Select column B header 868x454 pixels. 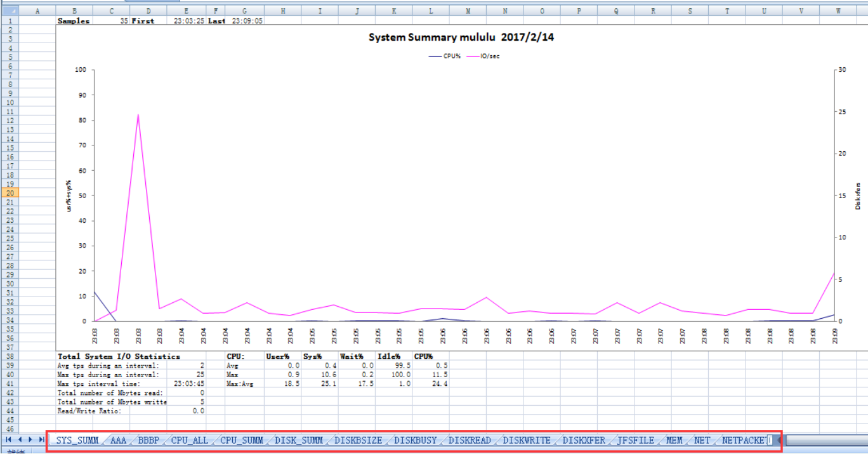click(x=74, y=11)
